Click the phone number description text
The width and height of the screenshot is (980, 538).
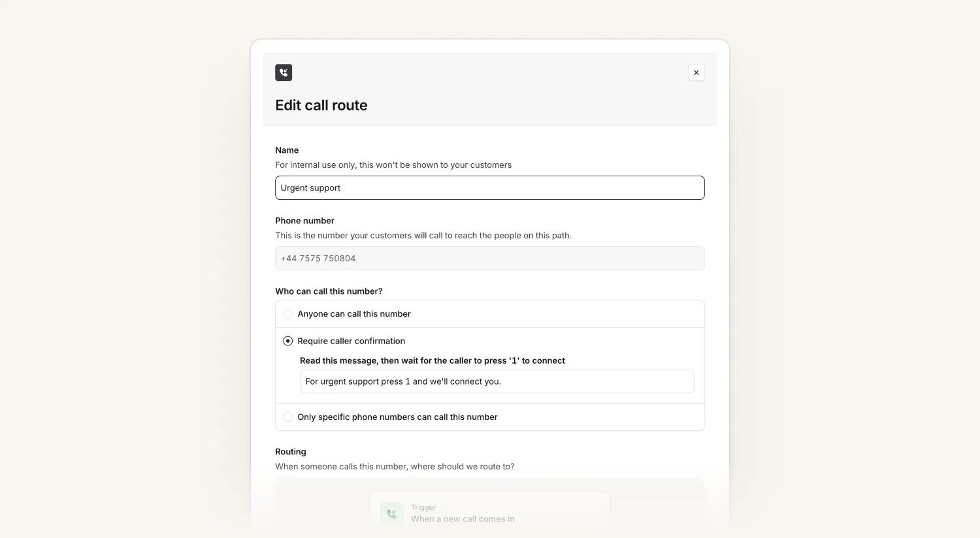tap(423, 236)
